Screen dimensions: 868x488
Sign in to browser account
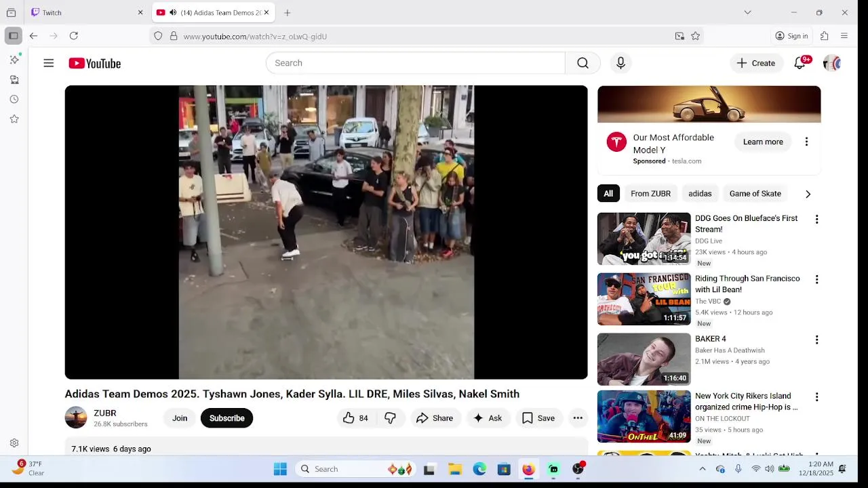click(791, 36)
